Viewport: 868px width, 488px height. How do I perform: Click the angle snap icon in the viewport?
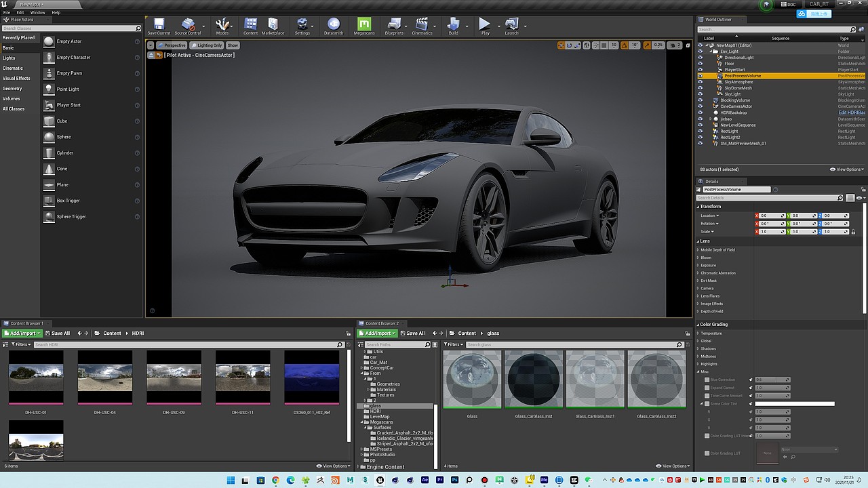[x=625, y=45]
